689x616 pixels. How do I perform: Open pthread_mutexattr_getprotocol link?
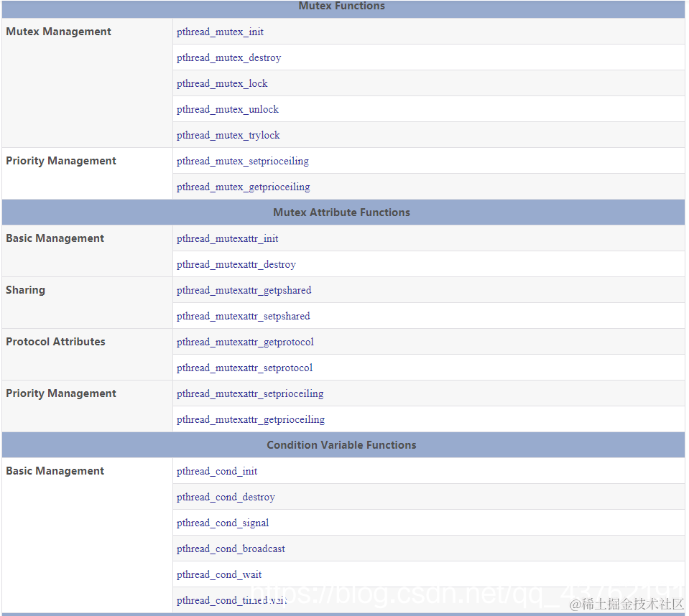click(245, 342)
